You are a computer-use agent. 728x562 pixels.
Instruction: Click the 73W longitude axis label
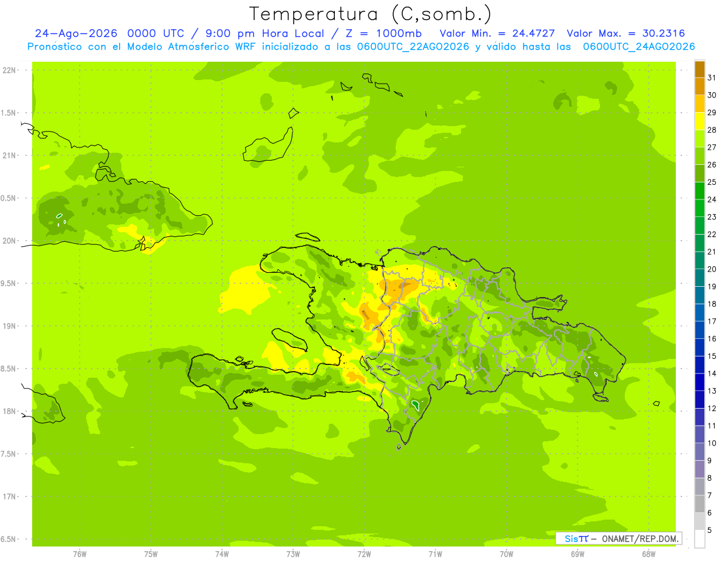click(293, 554)
